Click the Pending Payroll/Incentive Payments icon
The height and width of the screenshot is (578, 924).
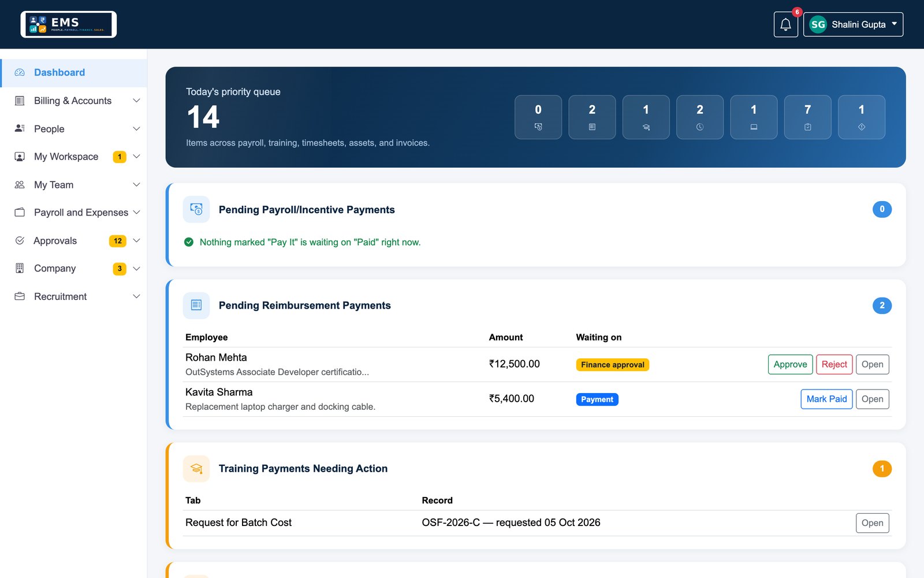(x=196, y=209)
